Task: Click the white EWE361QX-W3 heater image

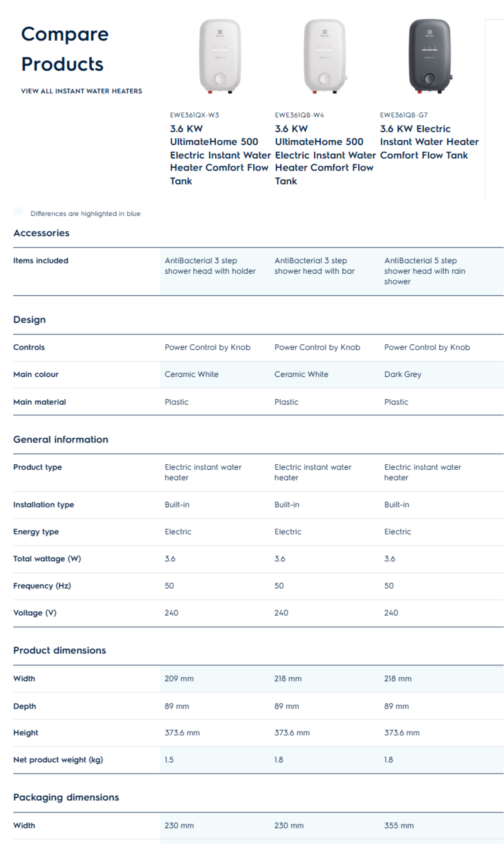Action: (x=220, y=56)
